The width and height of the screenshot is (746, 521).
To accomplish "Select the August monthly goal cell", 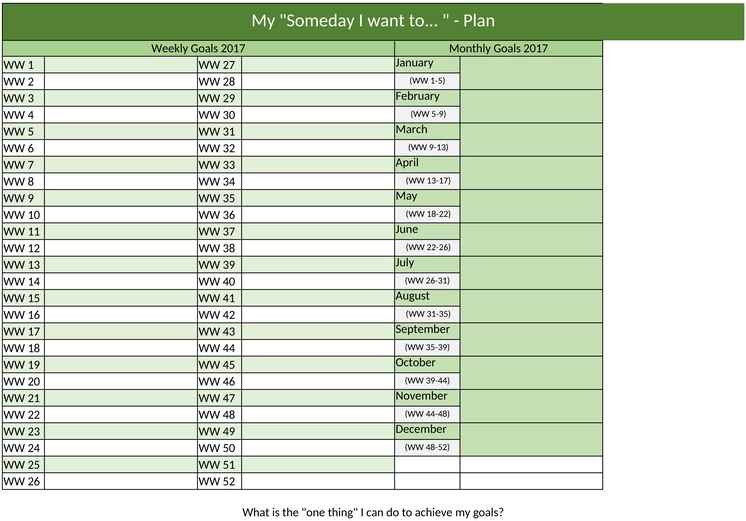I will (x=531, y=306).
